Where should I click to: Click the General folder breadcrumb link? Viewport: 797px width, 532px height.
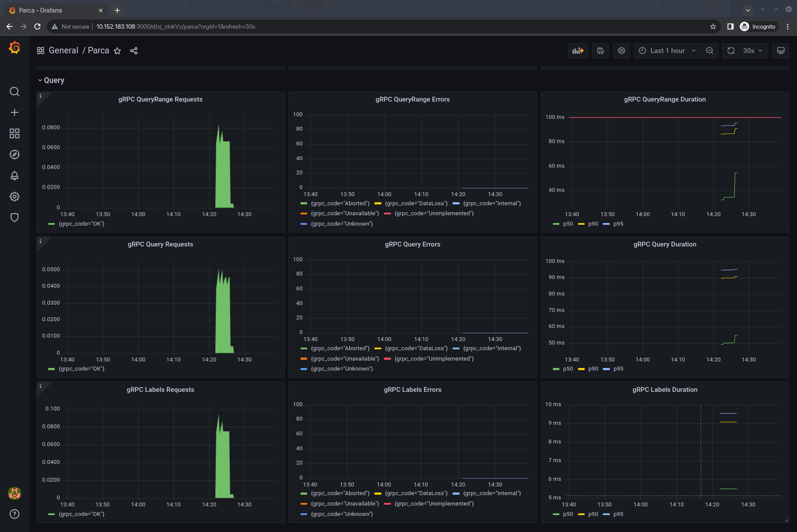(x=63, y=51)
